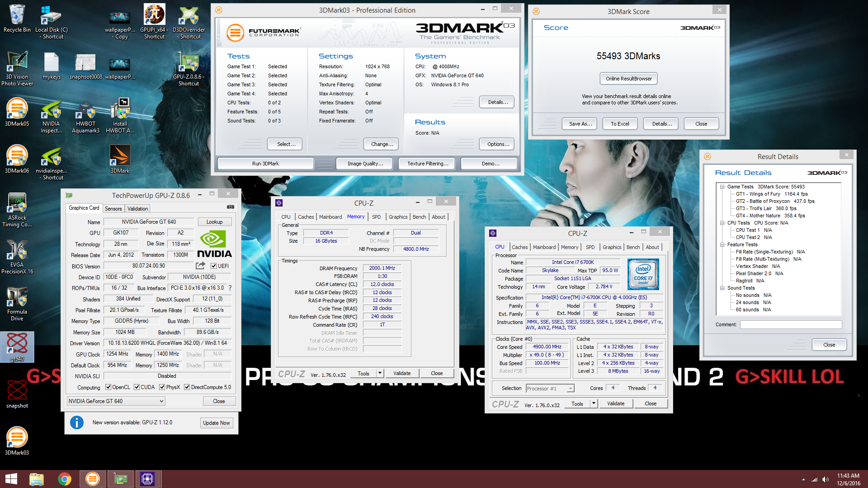
Task: Click the Comment input field in Result Details
Action: point(791,324)
